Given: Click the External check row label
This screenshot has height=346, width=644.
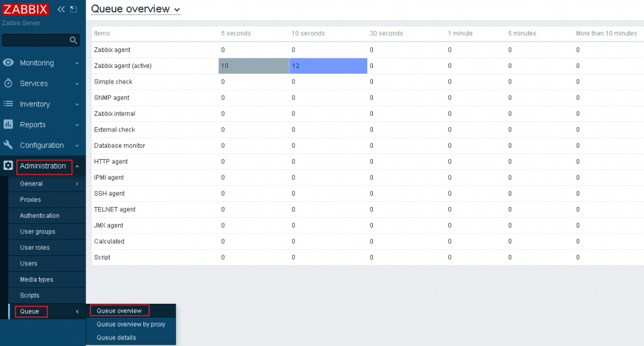Looking at the screenshot, I should (114, 130).
